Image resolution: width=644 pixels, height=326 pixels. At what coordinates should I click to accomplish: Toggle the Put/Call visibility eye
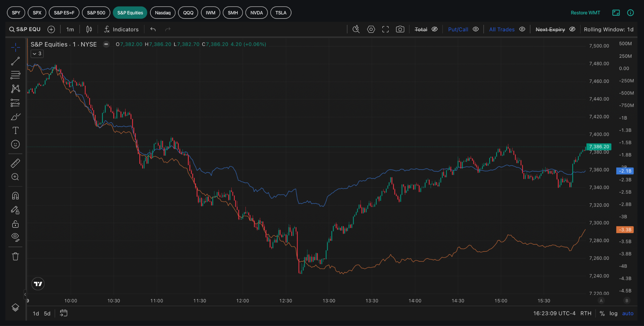[x=476, y=29]
